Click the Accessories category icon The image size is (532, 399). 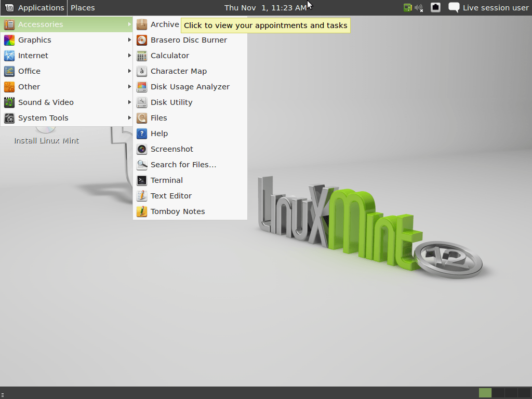[x=9, y=24]
